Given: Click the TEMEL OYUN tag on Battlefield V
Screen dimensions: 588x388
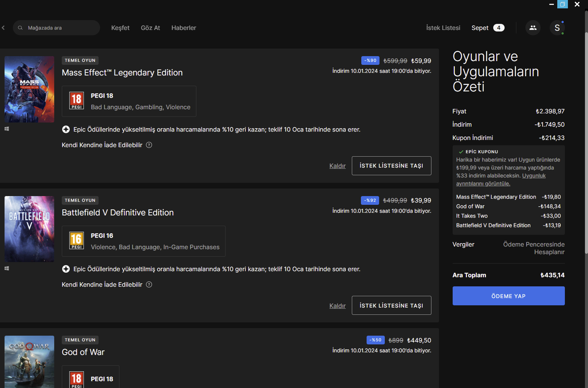Looking at the screenshot, I should (x=80, y=200).
